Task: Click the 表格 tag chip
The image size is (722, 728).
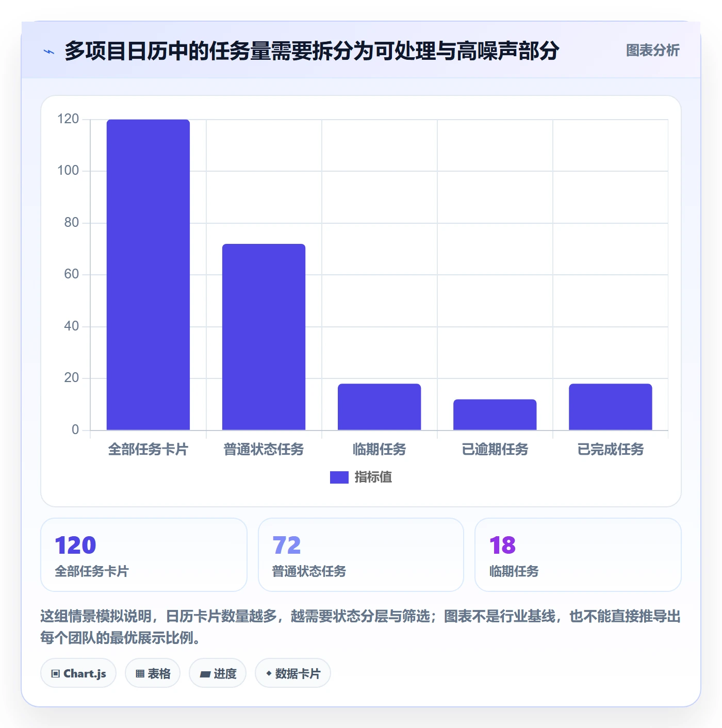Action: tap(153, 673)
